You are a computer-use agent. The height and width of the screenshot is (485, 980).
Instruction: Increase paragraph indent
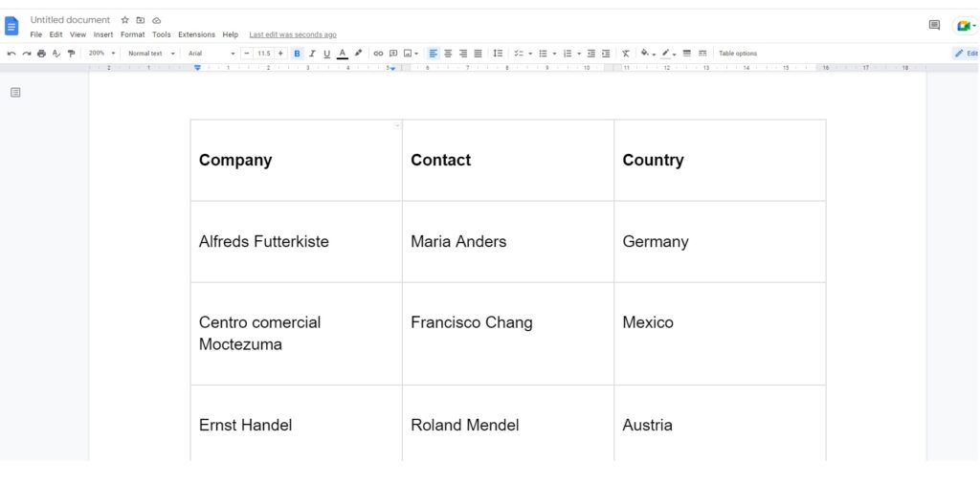(x=606, y=54)
